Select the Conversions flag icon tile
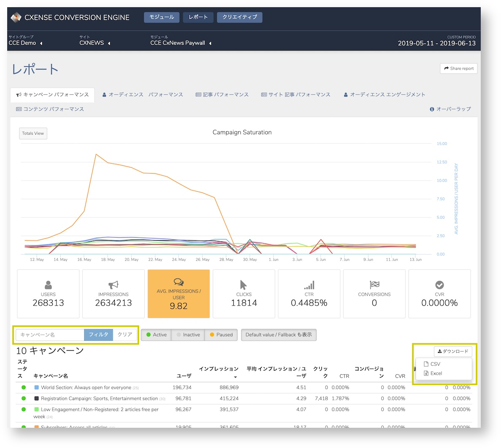Image resolution: width=501 pixels, height=448 pixels. point(374,294)
